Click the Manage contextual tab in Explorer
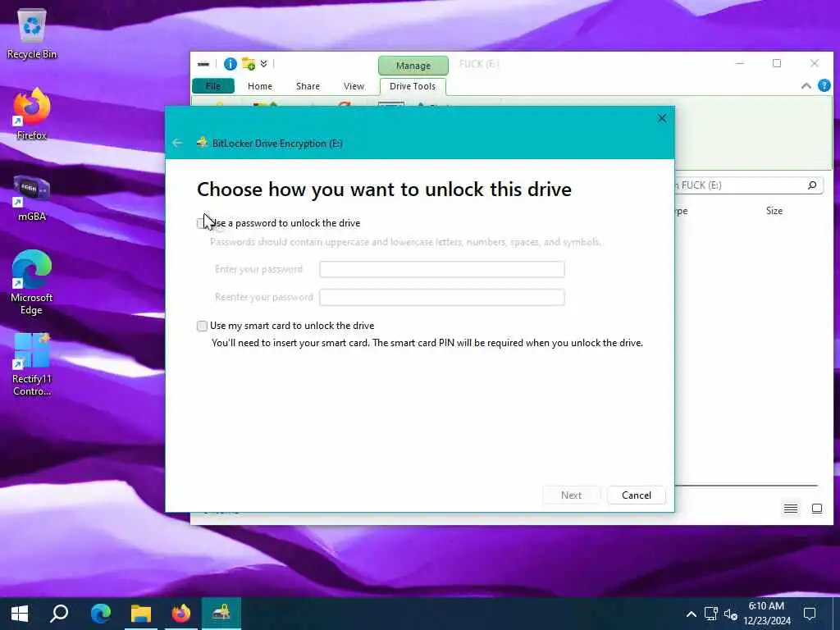Image resolution: width=840 pixels, height=630 pixels. coord(413,66)
